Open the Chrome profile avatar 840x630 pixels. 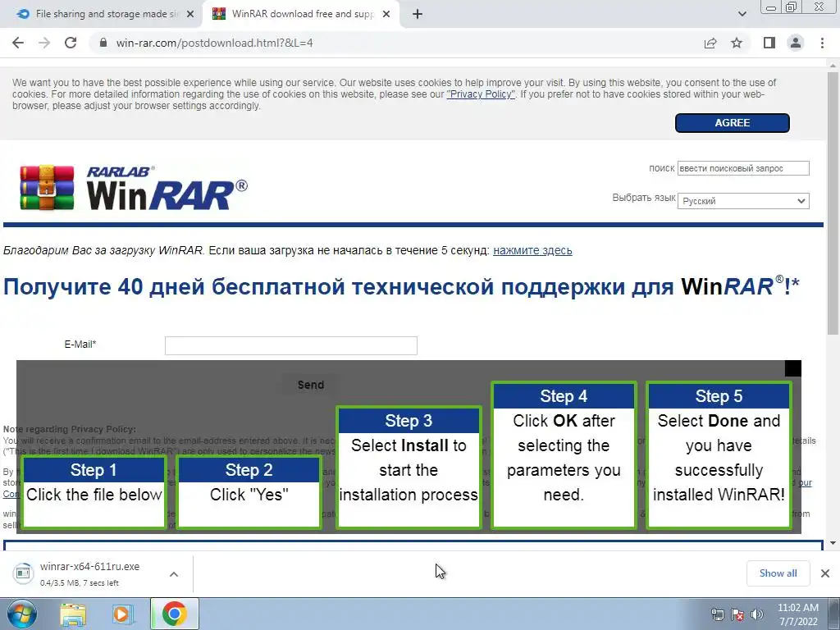click(x=796, y=43)
